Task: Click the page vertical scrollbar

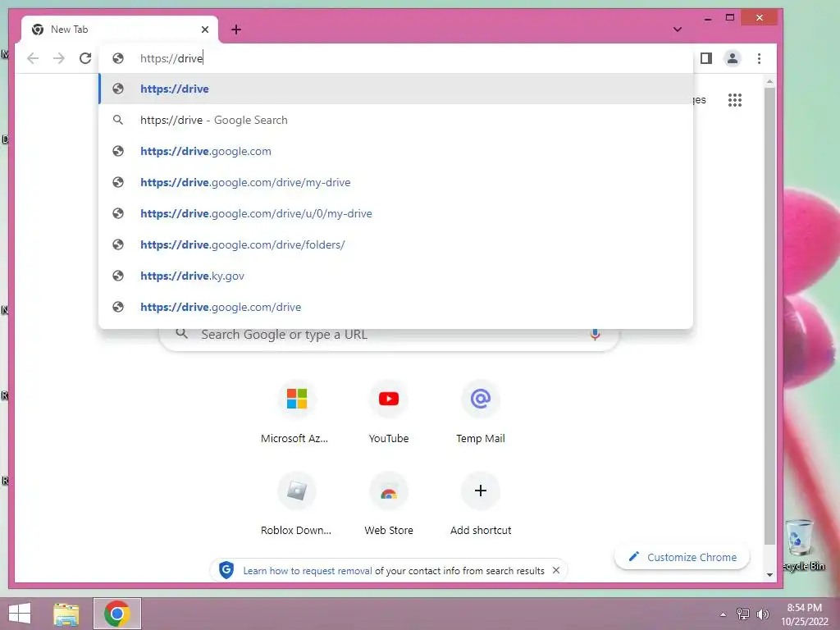Action: click(769, 316)
